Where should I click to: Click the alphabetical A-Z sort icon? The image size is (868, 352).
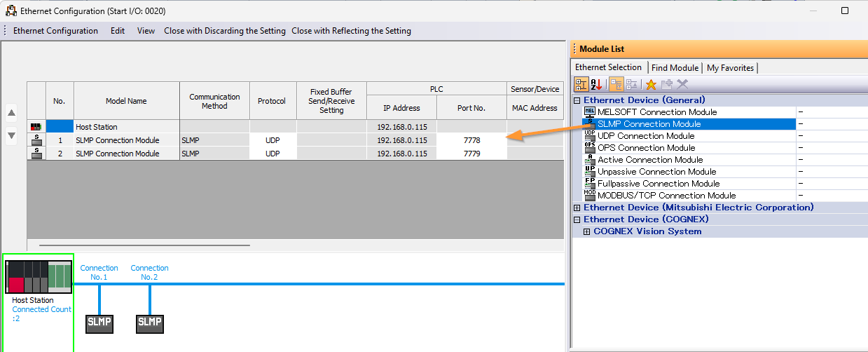(x=597, y=84)
